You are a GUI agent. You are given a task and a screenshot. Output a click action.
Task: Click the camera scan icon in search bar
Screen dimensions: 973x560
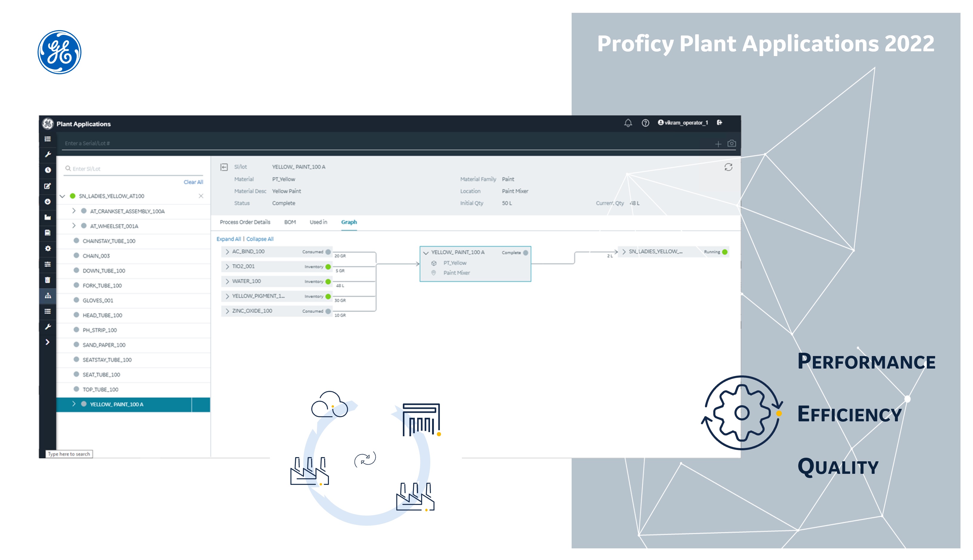click(x=731, y=143)
